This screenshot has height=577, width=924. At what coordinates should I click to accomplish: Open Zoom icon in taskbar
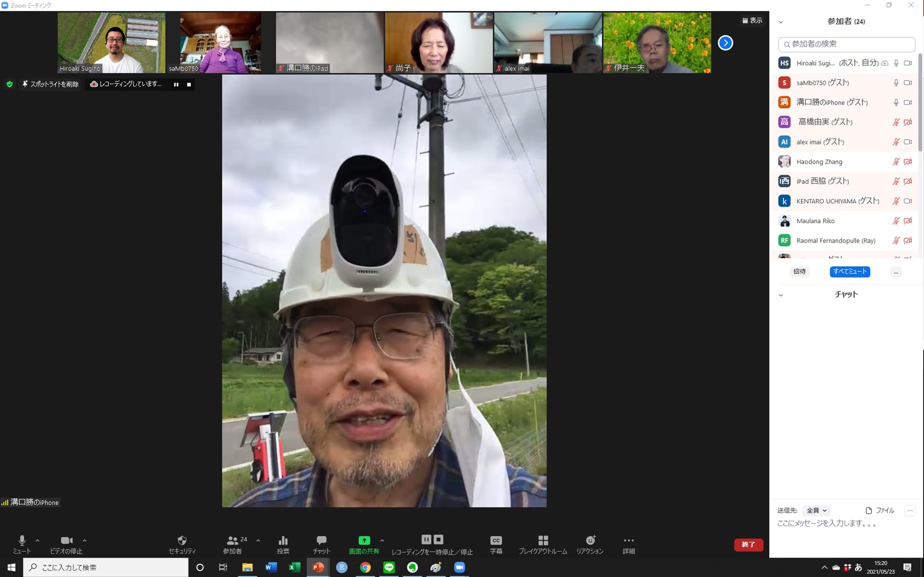pyautogui.click(x=459, y=567)
